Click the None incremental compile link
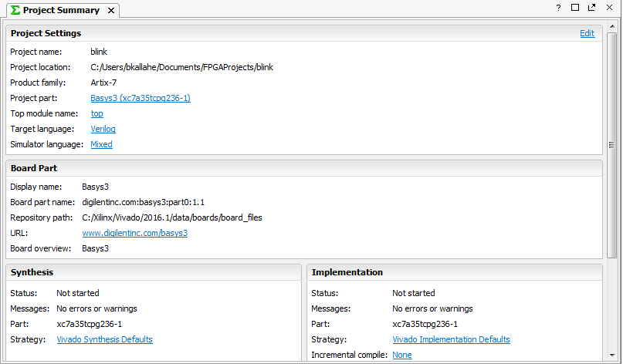 (x=402, y=355)
